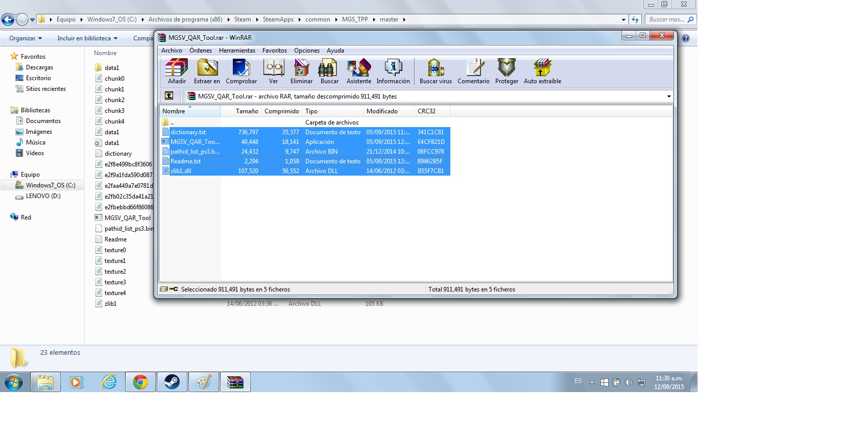Click the Proteger archive icon
This screenshot has height=438, width=868.
[507, 71]
